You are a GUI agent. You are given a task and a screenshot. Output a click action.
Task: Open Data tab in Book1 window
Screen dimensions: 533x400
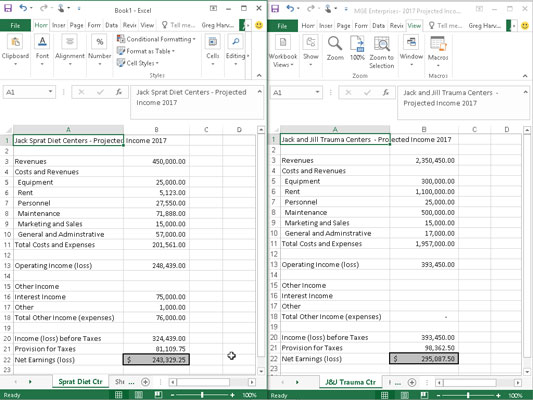pos(111,25)
